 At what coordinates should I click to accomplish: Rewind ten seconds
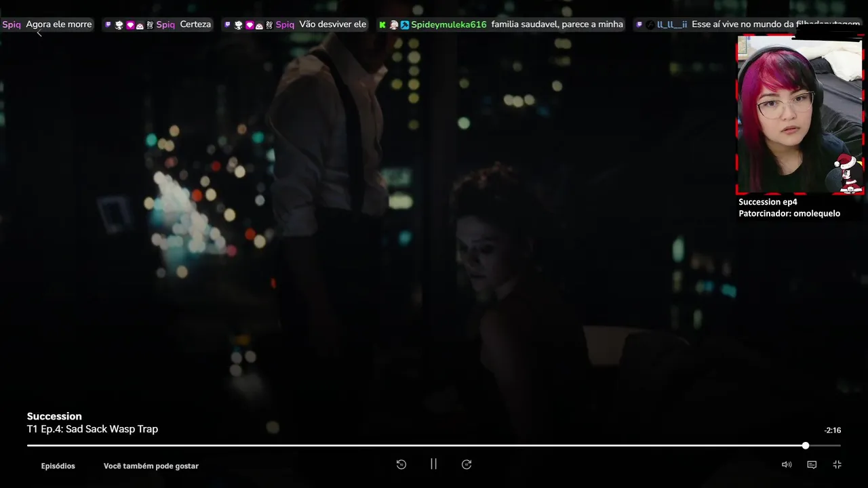click(401, 464)
